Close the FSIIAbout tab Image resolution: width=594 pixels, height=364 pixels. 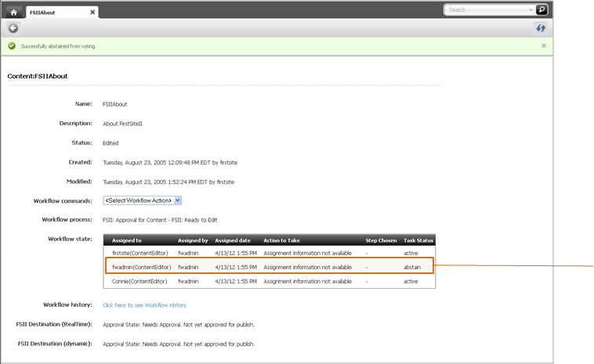[92, 13]
